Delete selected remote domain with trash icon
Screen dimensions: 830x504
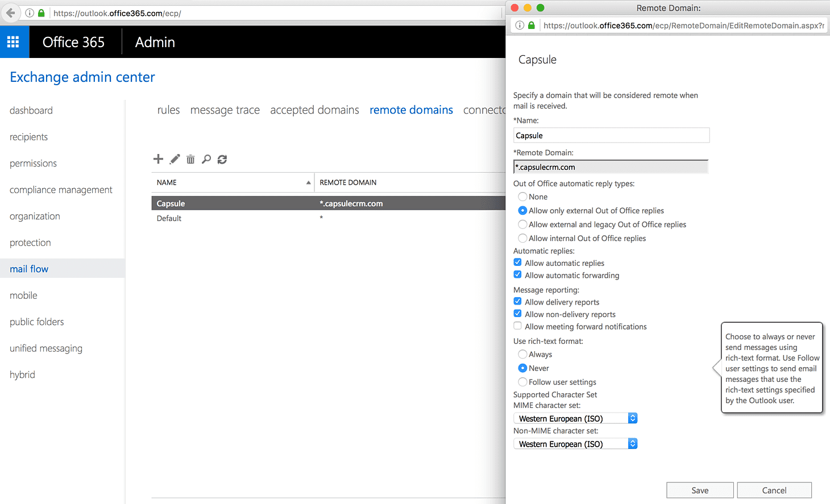[190, 159]
